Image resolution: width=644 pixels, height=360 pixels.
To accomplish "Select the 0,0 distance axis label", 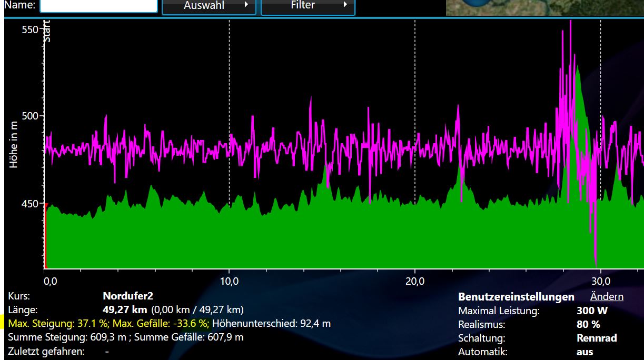I will click(50, 282).
